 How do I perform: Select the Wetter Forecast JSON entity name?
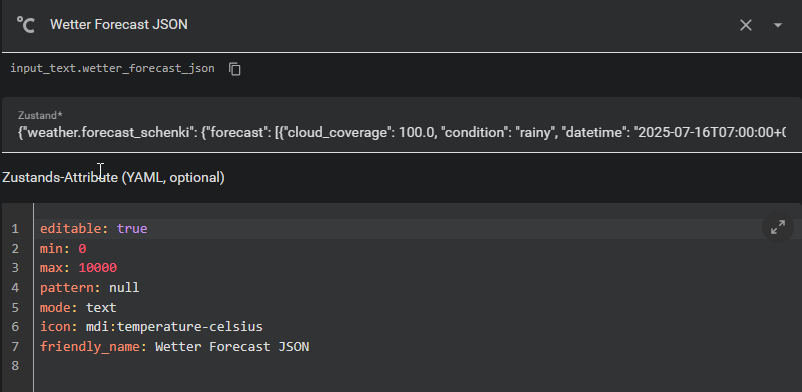tap(119, 24)
